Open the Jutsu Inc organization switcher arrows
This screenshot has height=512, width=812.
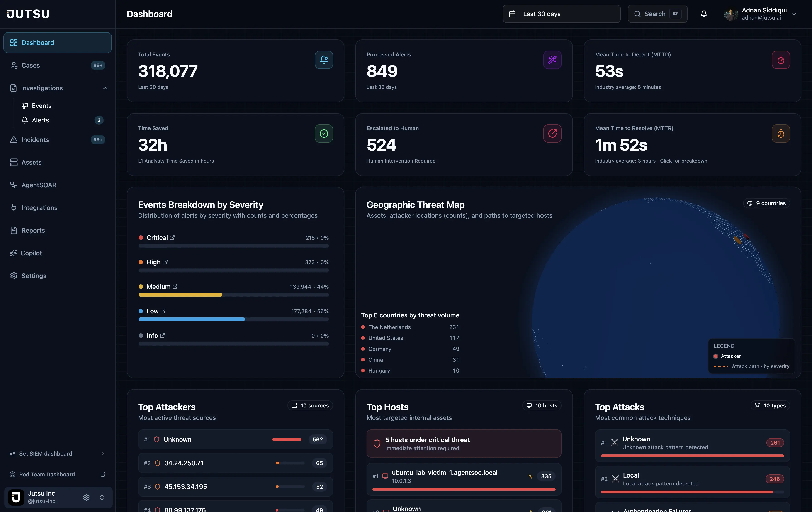tap(102, 497)
